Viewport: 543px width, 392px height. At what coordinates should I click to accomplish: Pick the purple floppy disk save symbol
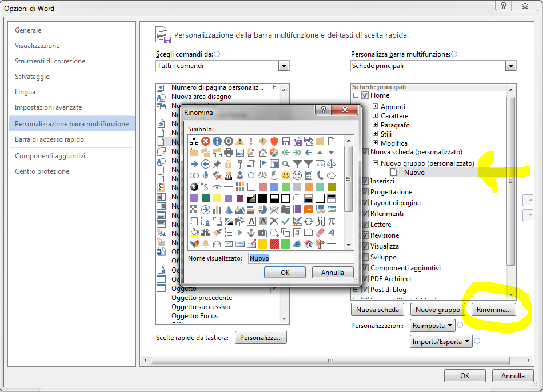coord(286,141)
